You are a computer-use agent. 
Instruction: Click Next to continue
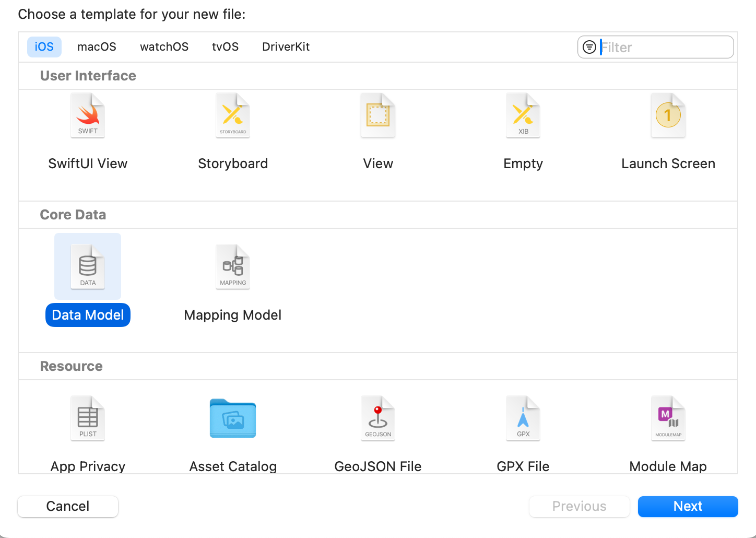point(688,506)
